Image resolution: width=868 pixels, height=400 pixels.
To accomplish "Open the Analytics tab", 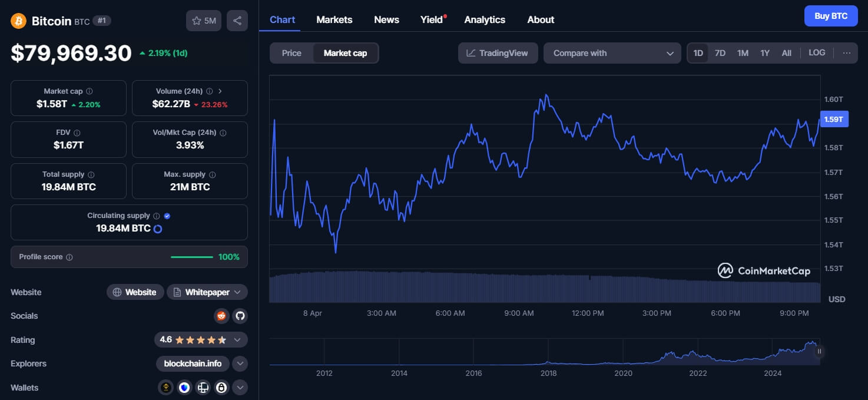I will point(484,19).
